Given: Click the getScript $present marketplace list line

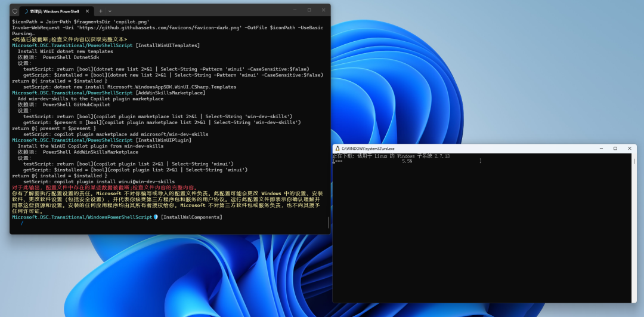Looking at the screenshot, I should [x=162, y=122].
